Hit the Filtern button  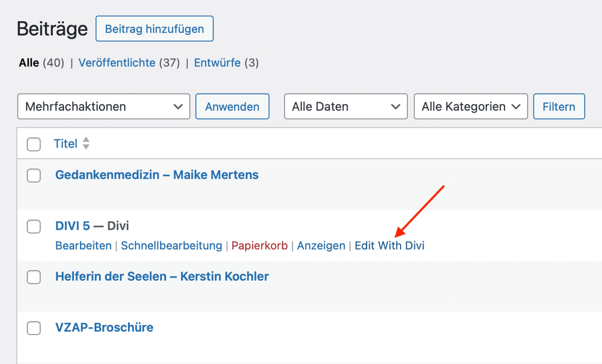coord(559,107)
